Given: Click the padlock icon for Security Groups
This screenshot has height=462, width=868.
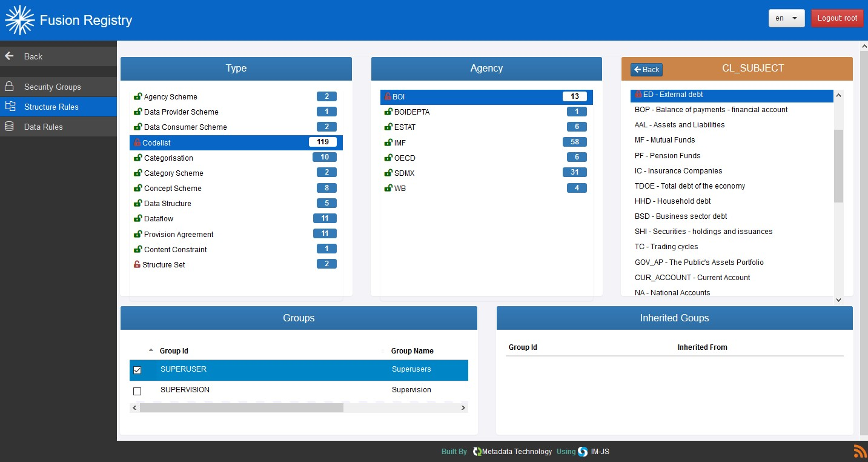Looking at the screenshot, I should coord(9,87).
